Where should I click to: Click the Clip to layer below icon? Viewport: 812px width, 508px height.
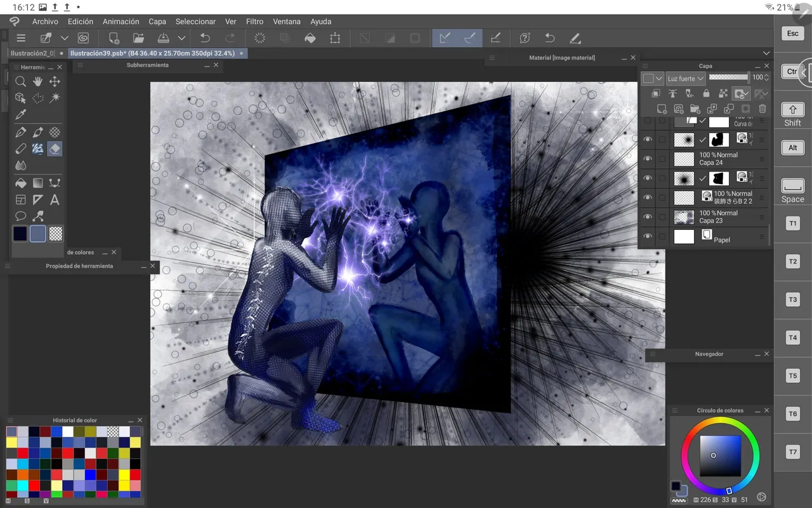[x=656, y=94]
